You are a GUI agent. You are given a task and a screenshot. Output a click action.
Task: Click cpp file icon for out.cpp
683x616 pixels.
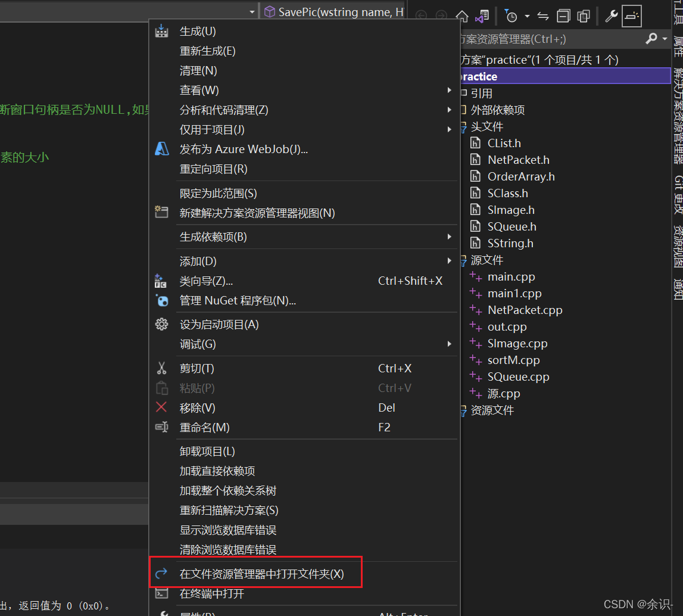coord(476,326)
